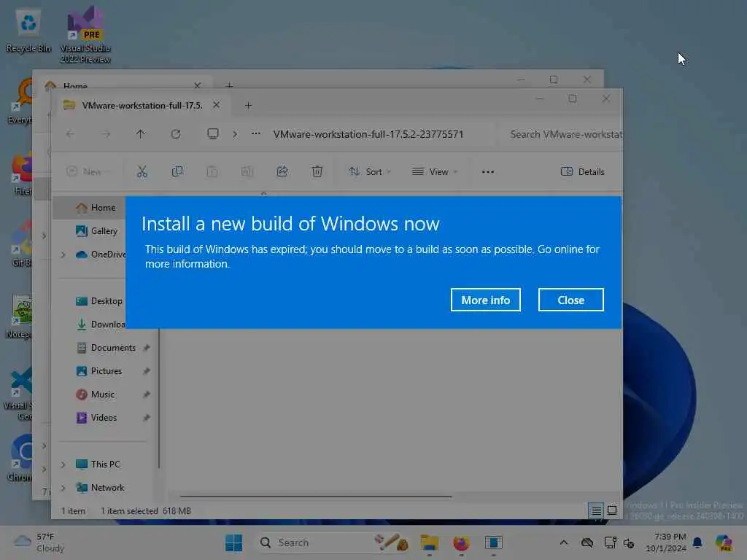
Task: Unpin Pictures using its pin icon
Action: 147,371
